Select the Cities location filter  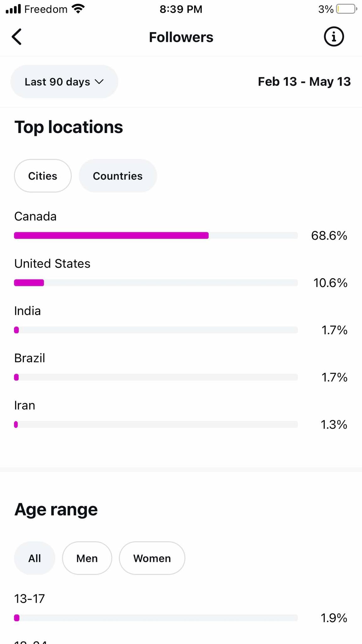[x=43, y=176]
